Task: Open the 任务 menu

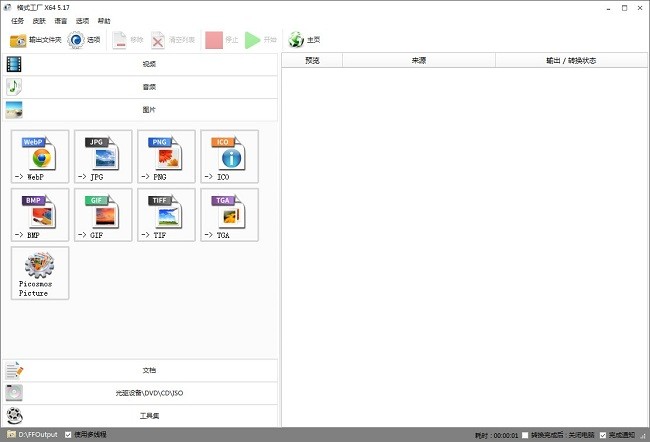Action: coord(17,21)
